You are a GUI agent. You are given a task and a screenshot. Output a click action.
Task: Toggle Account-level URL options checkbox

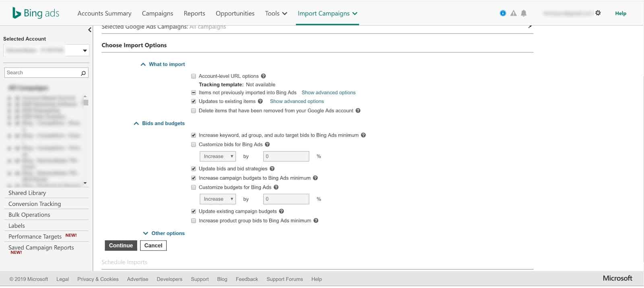[194, 76]
